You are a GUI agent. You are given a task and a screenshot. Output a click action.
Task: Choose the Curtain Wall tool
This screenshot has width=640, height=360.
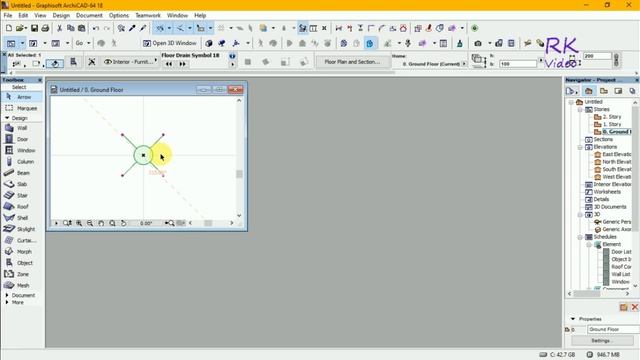(22, 240)
